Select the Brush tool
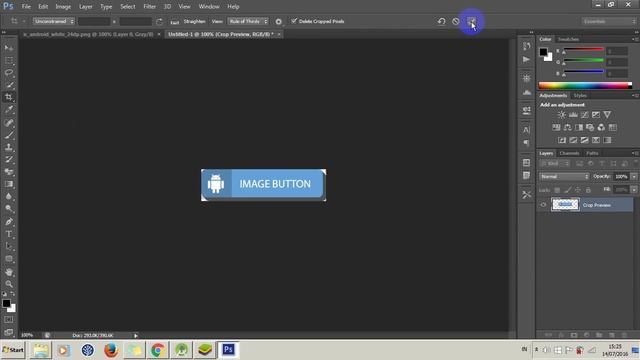This screenshot has height=360, width=640. tap(9, 135)
